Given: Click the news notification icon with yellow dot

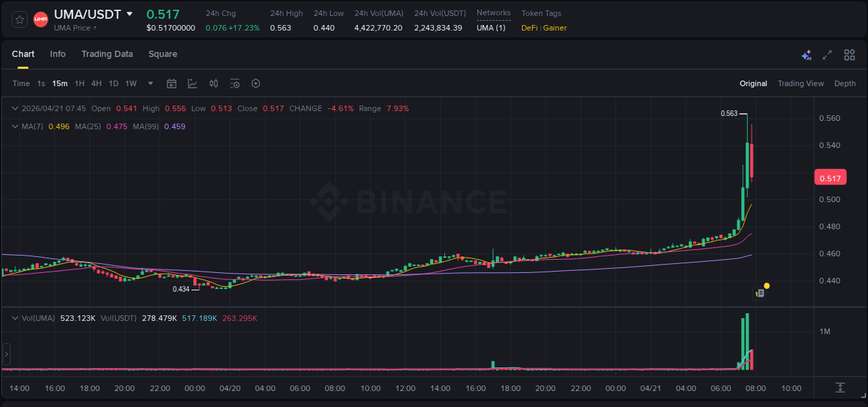Looking at the screenshot, I should pos(760,291).
